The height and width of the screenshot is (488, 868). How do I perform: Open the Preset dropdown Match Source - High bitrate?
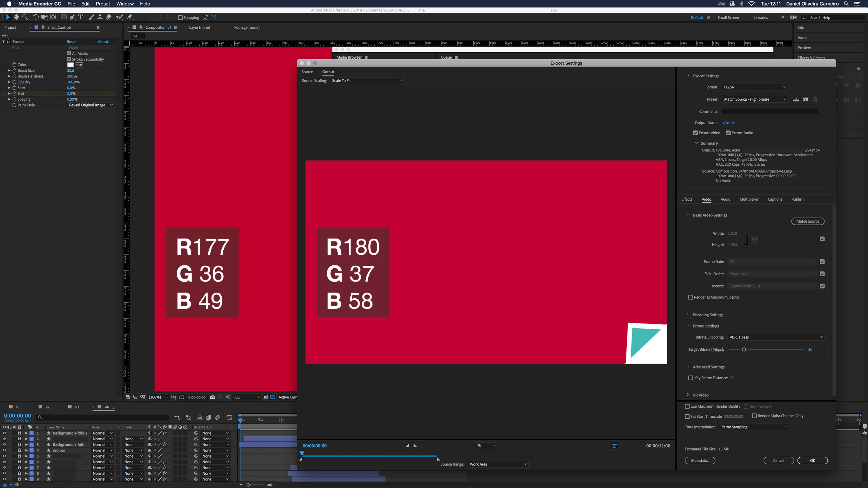pyautogui.click(x=755, y=99)
